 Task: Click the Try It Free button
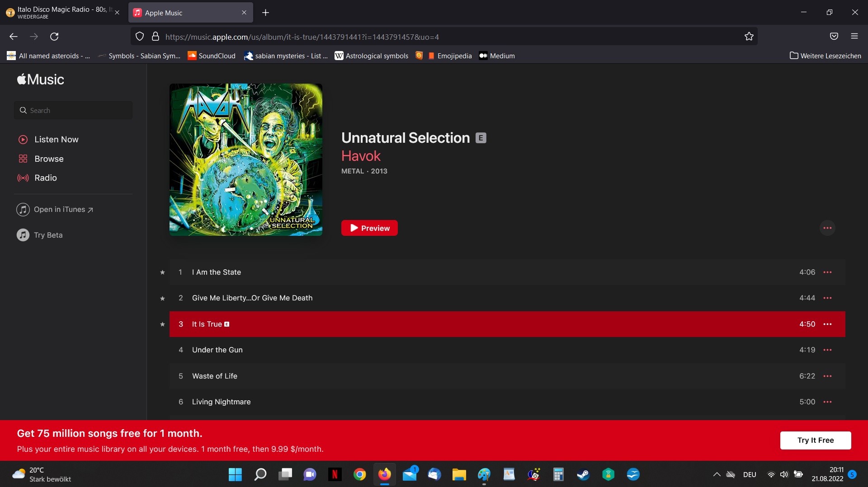(x=815, y=440)
